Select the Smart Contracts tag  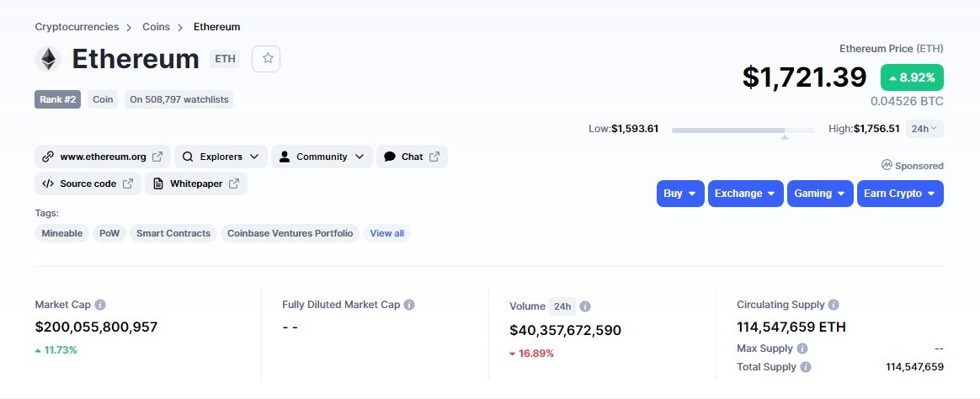point(173,233)
